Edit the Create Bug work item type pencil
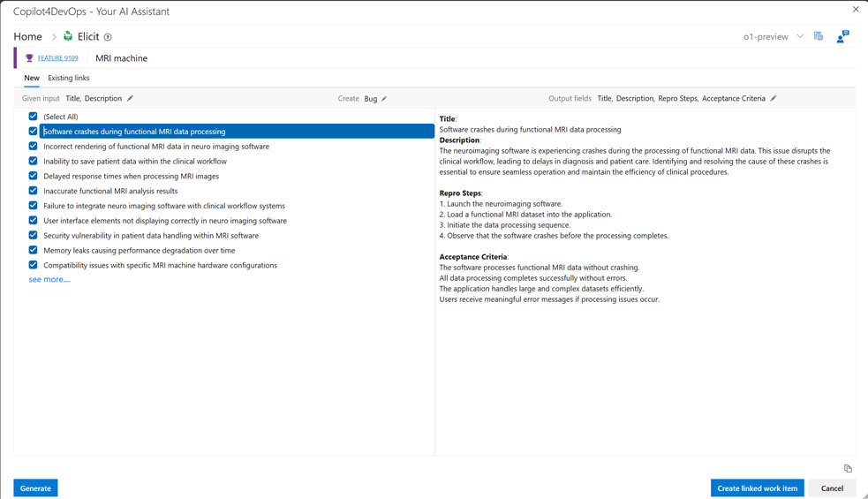The width and height of the screenshot is (868, 499). tap(384, 99)
